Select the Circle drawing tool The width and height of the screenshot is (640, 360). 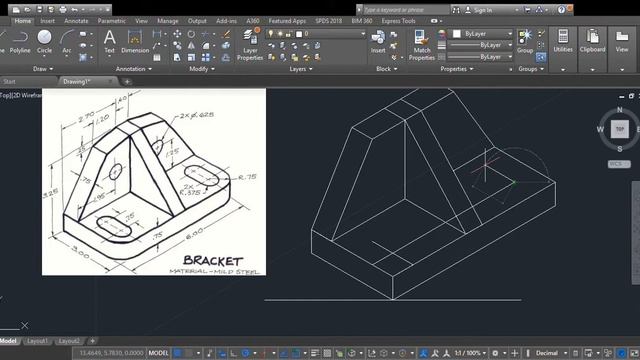tap(44, 42)
